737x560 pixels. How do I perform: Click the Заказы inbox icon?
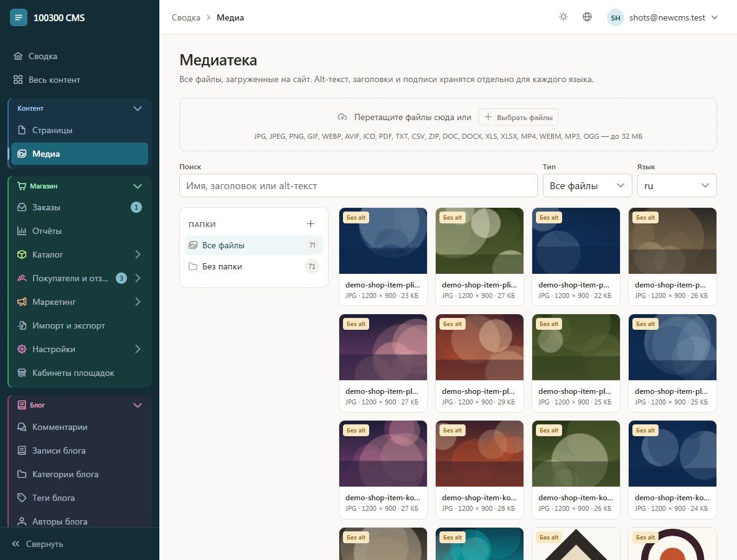coord(22,207)
